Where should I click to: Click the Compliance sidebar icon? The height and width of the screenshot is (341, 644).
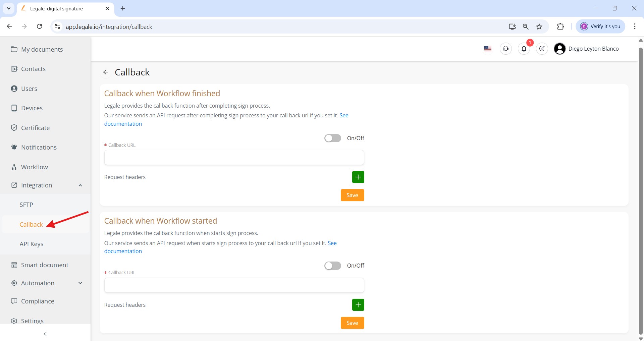pyautogui.click(x=14, y=301)
